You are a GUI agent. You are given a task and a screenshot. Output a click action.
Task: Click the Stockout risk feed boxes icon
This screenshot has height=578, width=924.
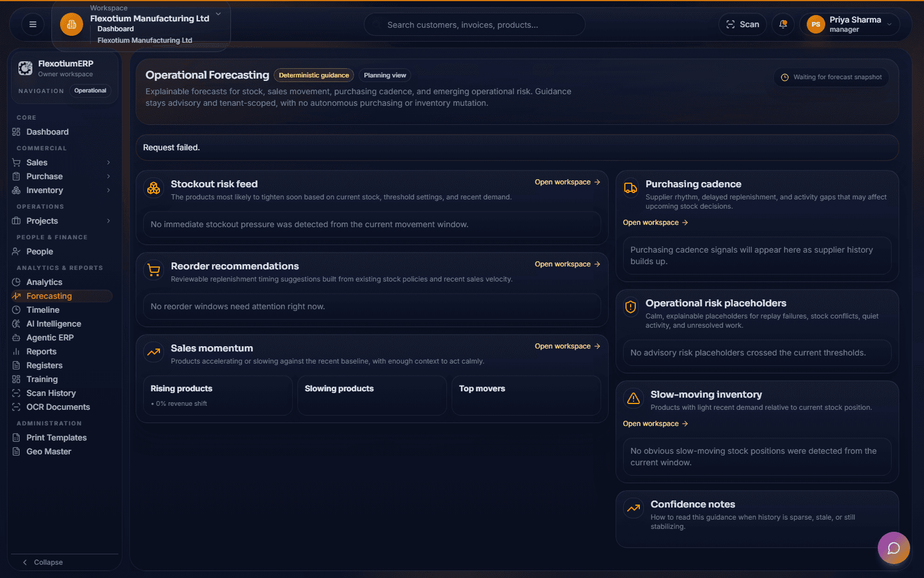pyautogui.click(x=154, y=188)
